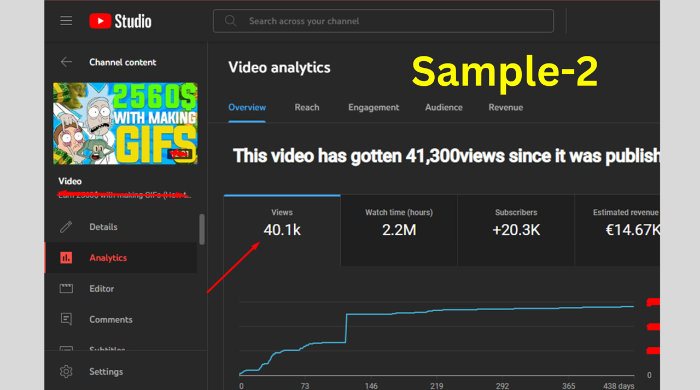Open the hamburger navigation menu
The image size is (700, 390).
pos(66,21)
